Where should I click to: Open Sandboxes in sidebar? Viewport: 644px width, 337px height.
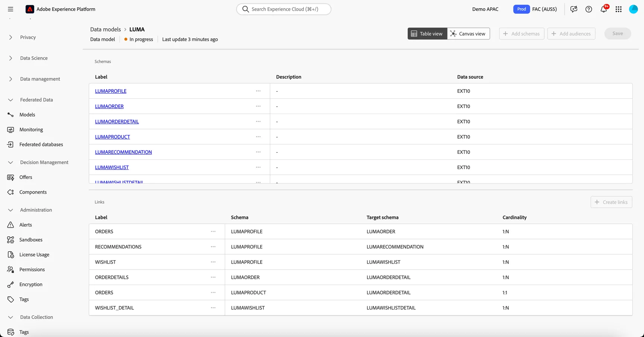[x=31, y=240]
